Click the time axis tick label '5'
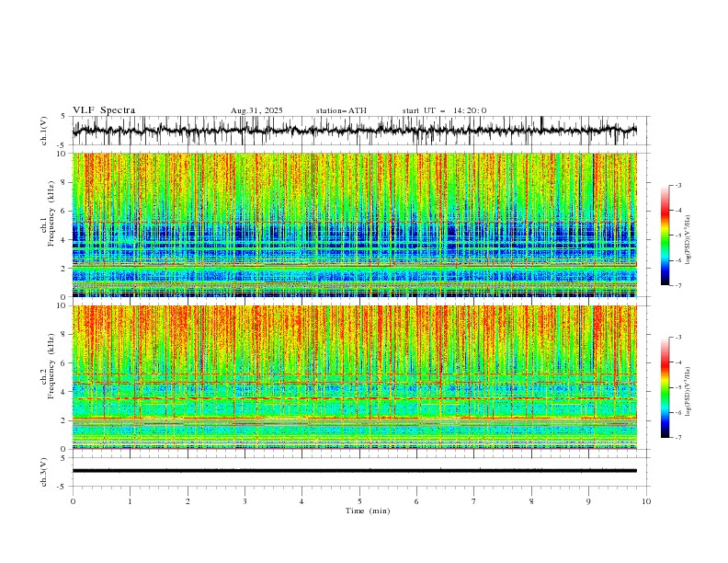Viewport: 728px width, 563px height. click(x=359, y=501)
